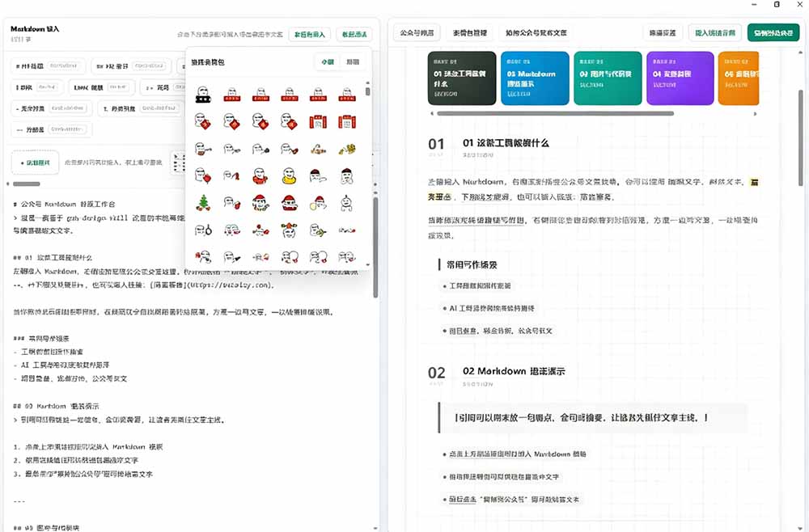Click the preview panel vertical scrollbar

pyautogui.click(x=801, y=137)
